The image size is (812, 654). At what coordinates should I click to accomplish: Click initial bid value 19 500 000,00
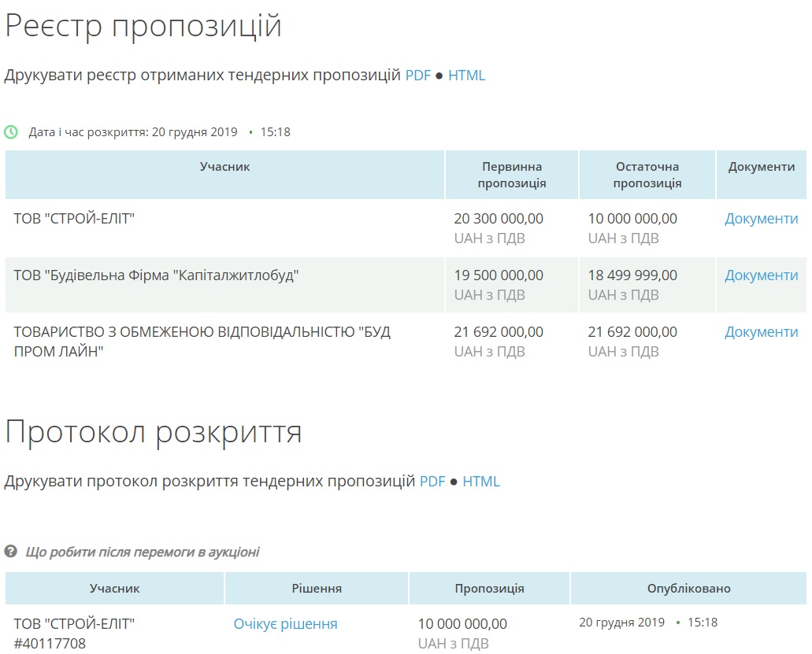point(499,275)
